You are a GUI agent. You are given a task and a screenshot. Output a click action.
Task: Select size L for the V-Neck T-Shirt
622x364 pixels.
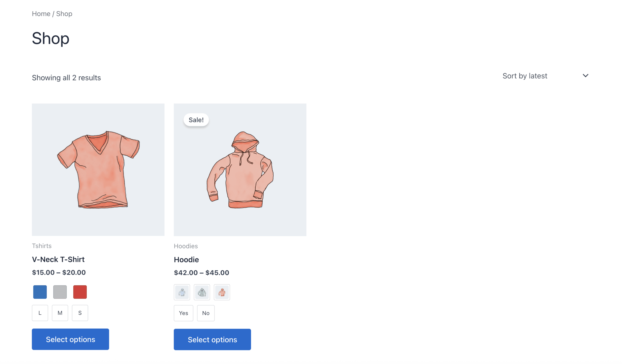tap(40, 313)
